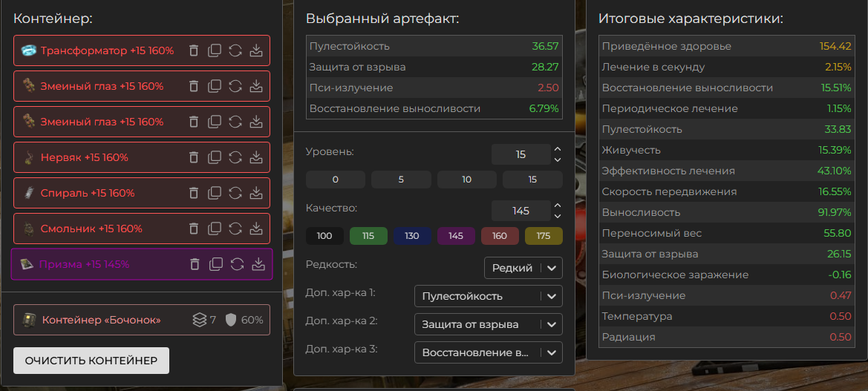The width and height of the screenshot is (868, 391).
Task: Pick the yellow 175 quality swatch
Action: point(544,236)
